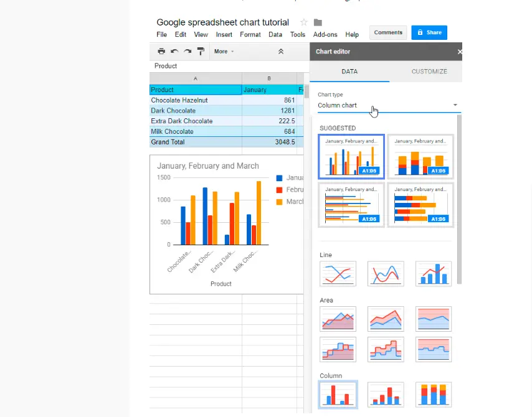The height and width of the screenshot is (417, 532).
Task: Click the Chart editor vertical scrollbar
Action: tap(459, 199)
